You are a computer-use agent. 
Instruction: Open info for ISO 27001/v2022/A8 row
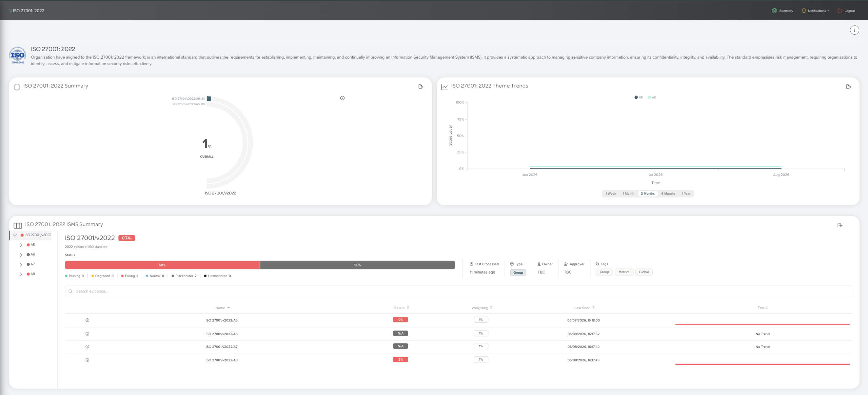87,360
